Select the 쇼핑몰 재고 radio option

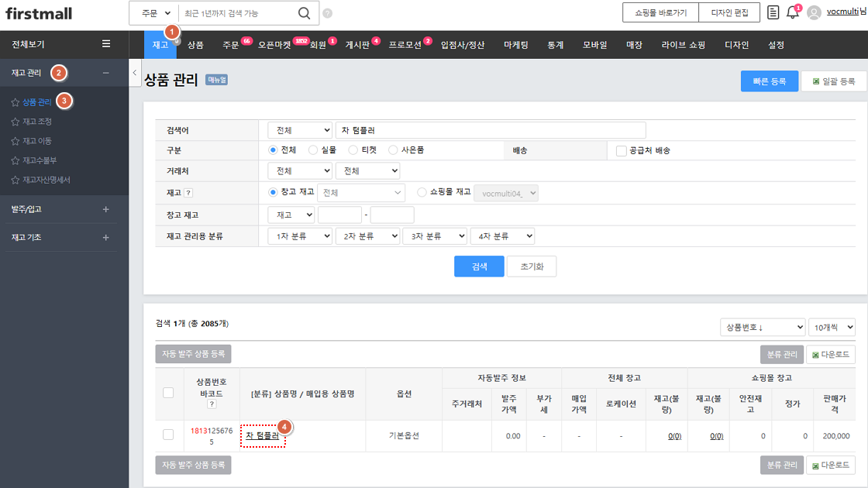(422, 192)
